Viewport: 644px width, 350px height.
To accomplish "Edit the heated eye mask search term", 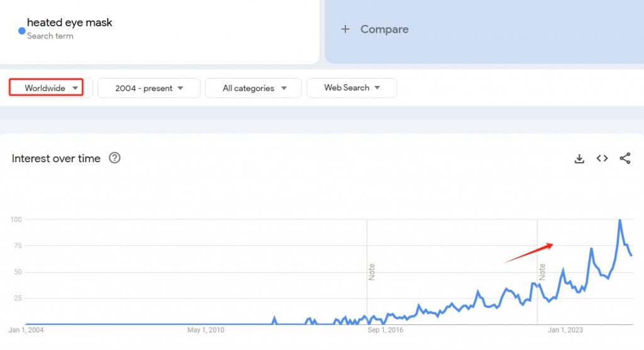I will pyautogui.click(x=70, y=23).
